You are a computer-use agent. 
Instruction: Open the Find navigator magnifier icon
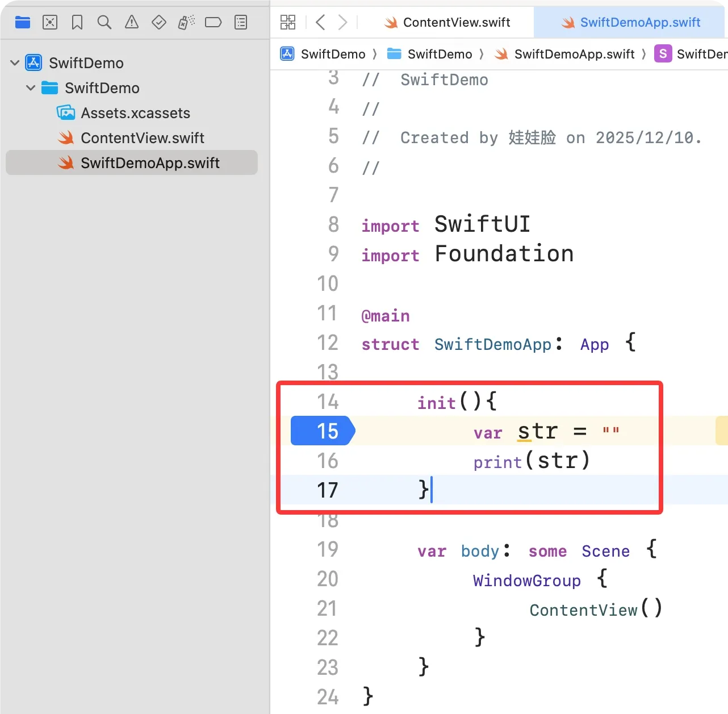tap(104, 22)
